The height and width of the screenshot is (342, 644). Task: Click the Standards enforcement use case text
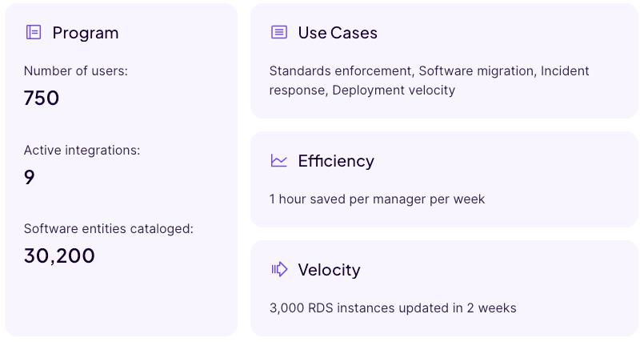click(x=341, y=70)
